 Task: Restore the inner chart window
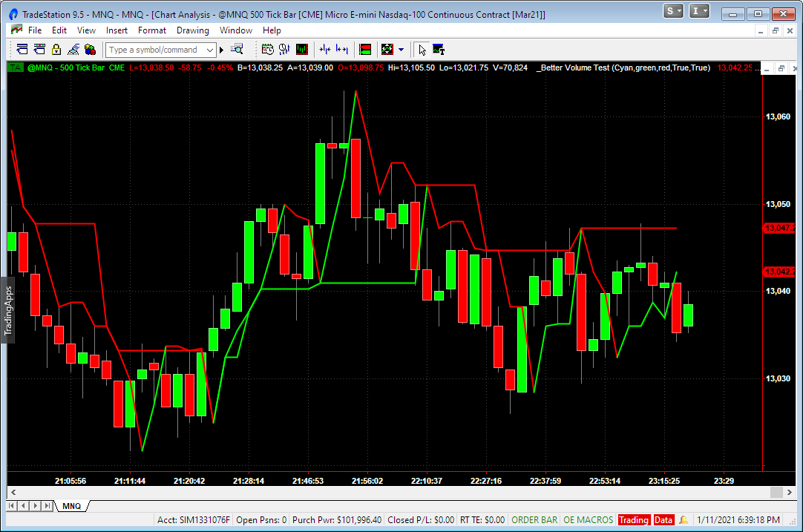coord(781,68)
